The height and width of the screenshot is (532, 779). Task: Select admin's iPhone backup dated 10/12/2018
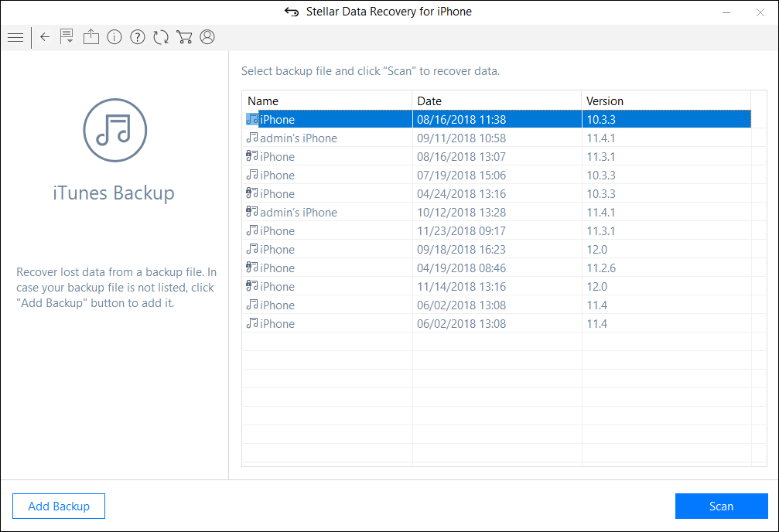pos(299,213)
